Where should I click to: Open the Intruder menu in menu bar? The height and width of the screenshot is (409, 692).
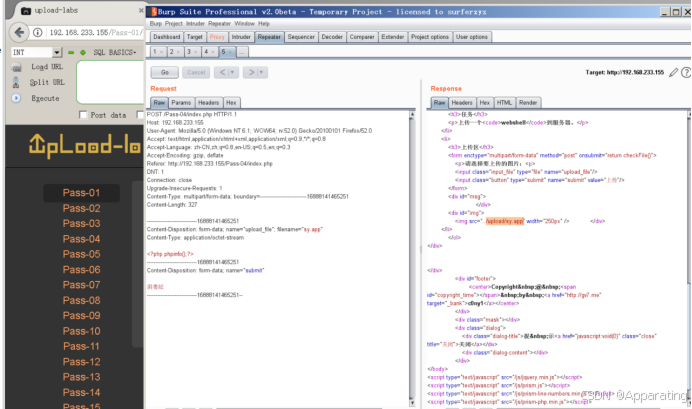(195, 24)
